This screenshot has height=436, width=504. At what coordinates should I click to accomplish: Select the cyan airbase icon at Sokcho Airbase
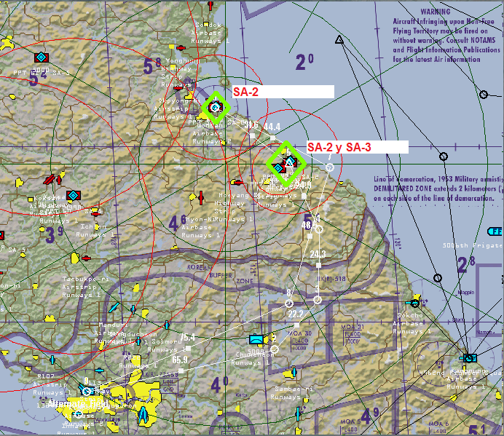412,303
